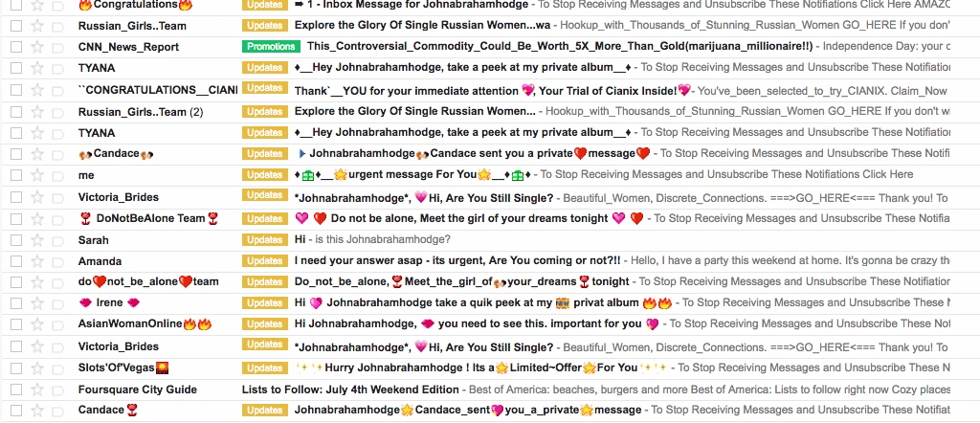Mark Irene's email as important
Image resolution: width=980 pixels, height=423 pixels.
[x=57, y=303]
